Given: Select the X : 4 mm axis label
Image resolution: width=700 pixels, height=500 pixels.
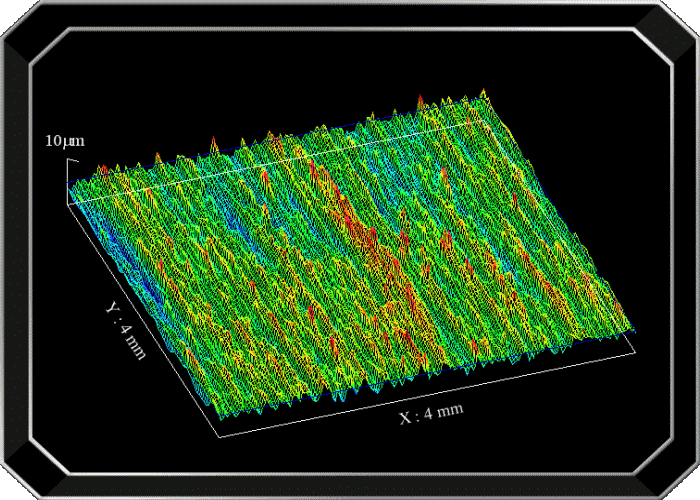Looking at the screenshot, I should click(431, 412).
